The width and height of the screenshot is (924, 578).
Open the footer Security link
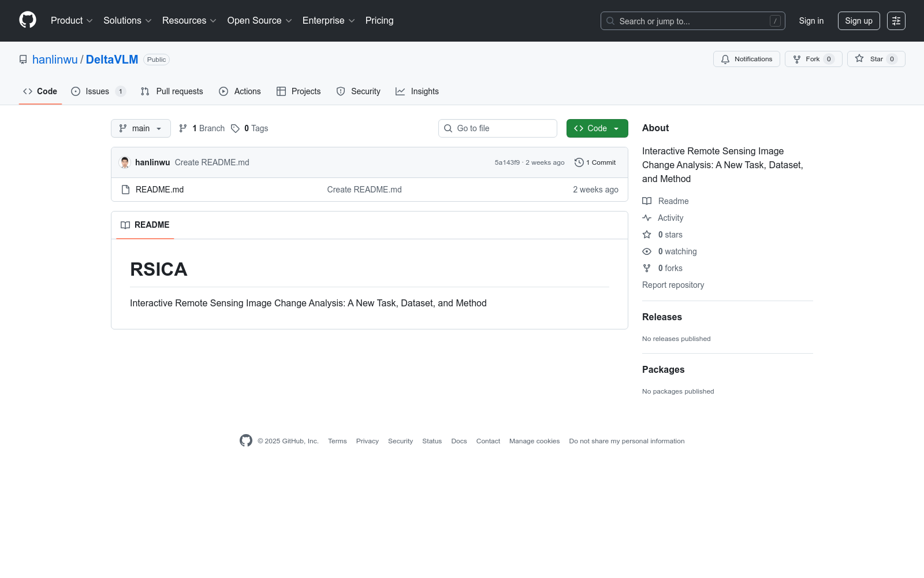[x=400, y=441]
